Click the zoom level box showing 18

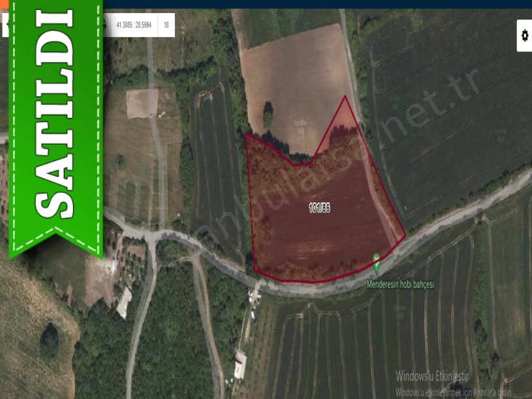(x=166, y=25)
